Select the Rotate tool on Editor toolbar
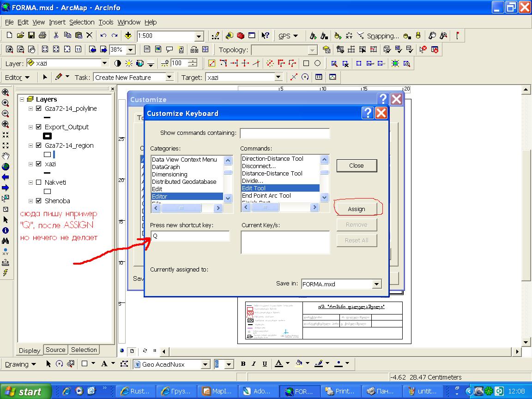 (305, 78)
